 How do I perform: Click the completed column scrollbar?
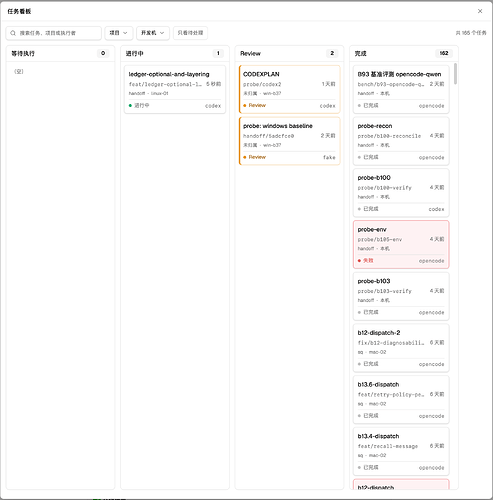pos(455,74)
